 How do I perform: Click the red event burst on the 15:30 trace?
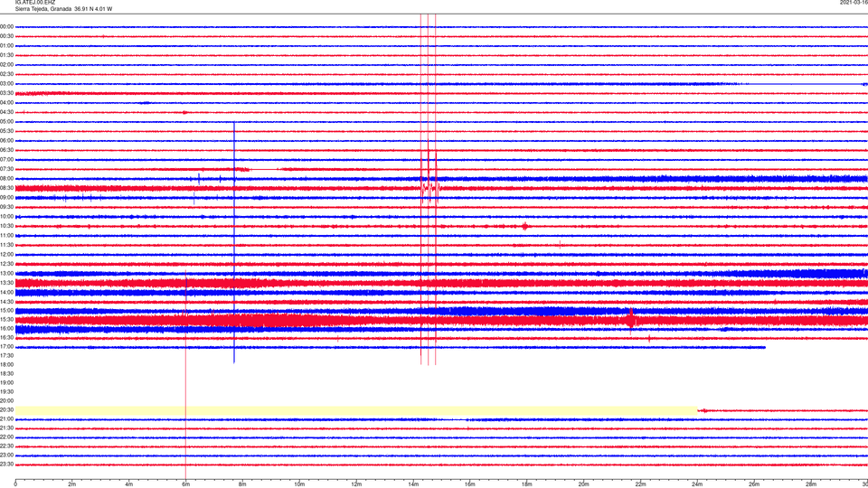[x=631, y=319]
